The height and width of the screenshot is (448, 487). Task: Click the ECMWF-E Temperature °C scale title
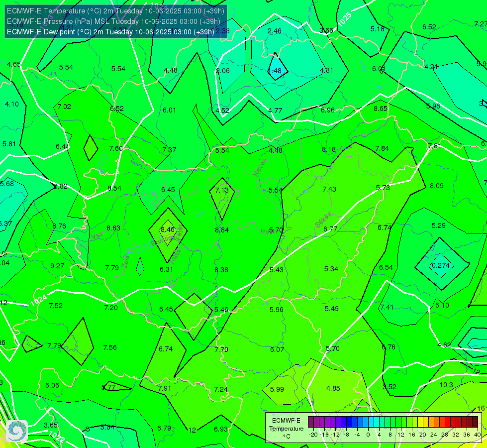[286, 429]
